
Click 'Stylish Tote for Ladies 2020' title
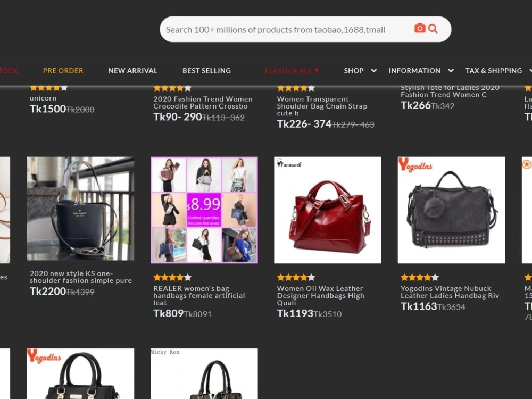pyautogui.click(x=450, y=92)
